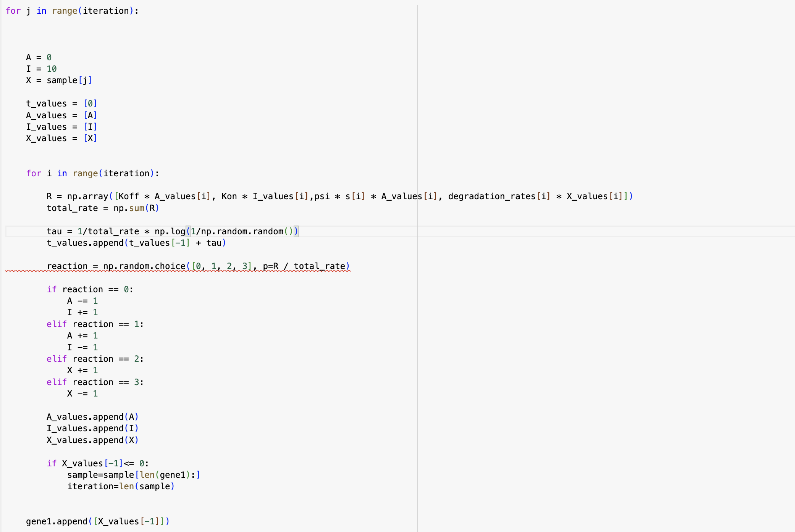
Task: Click 'total_rate = np.sum(R)' line
Action: coord(102,208)
